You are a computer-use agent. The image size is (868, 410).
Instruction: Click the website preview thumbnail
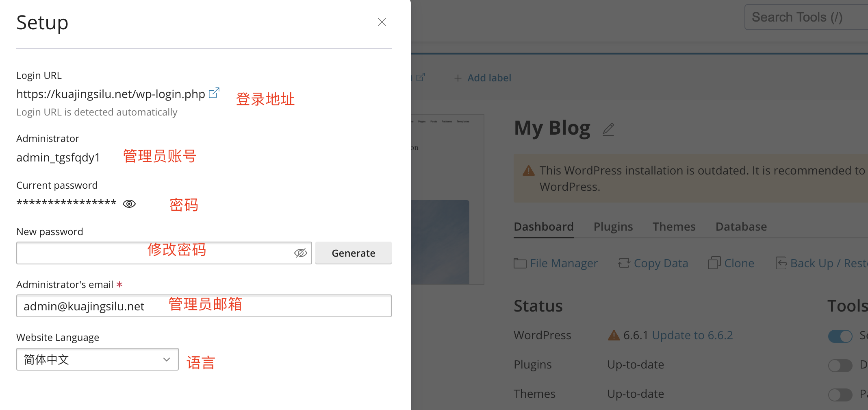447,200
